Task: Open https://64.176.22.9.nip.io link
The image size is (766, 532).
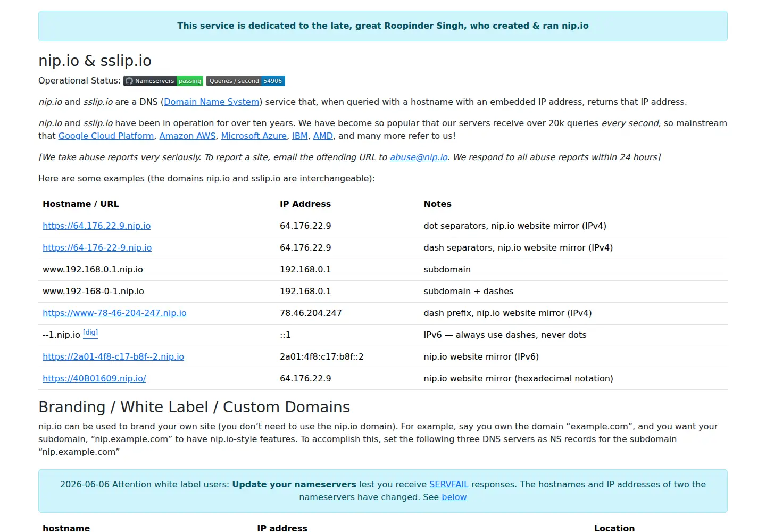Action: [x=97, y=226]
